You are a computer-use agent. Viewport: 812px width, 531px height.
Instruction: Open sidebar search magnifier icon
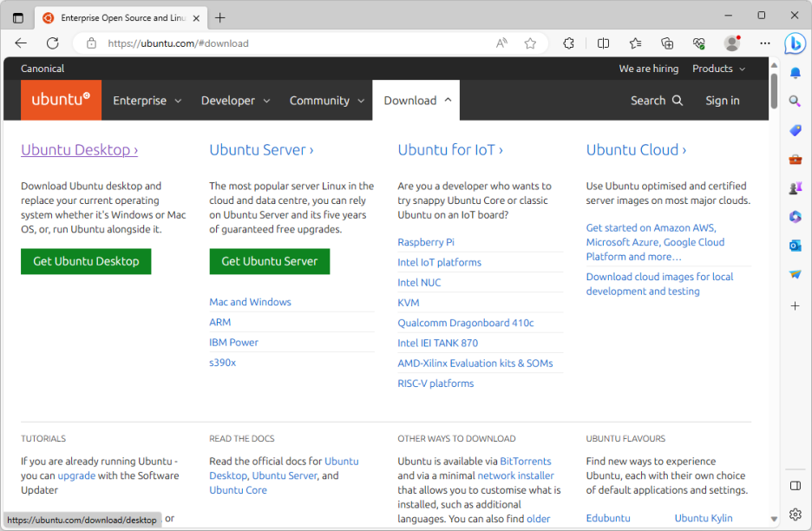[796, 101]
